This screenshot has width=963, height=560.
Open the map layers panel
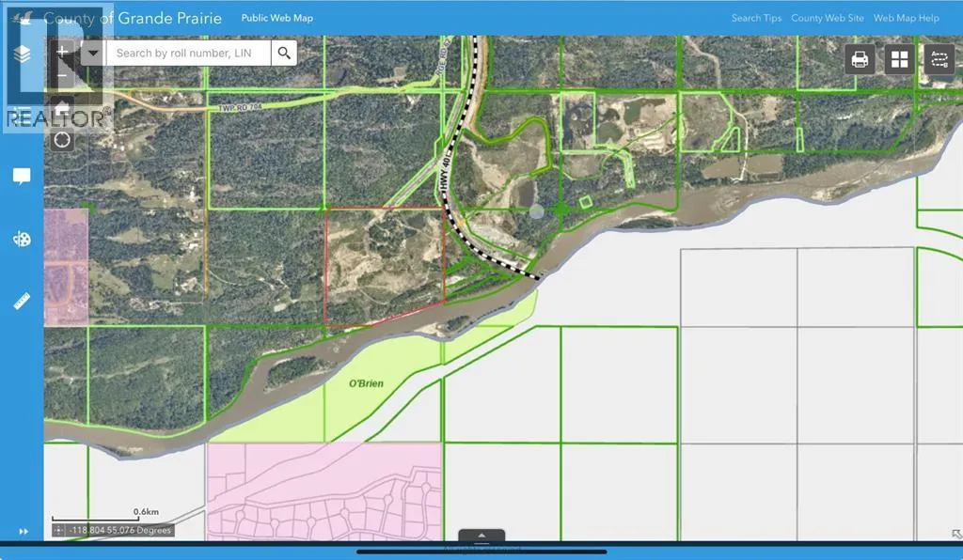(x=22, y=54)
